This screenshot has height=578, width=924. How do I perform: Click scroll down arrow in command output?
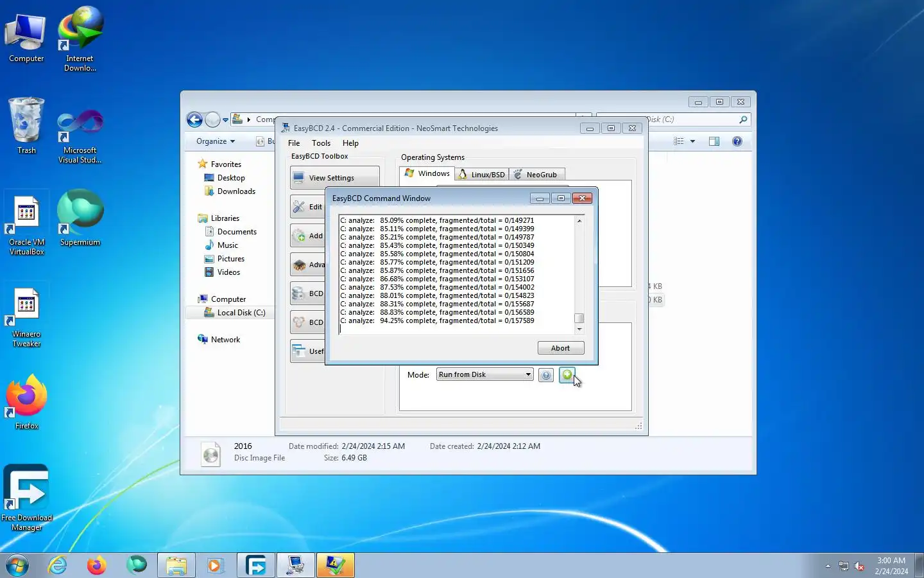(579, 329)
